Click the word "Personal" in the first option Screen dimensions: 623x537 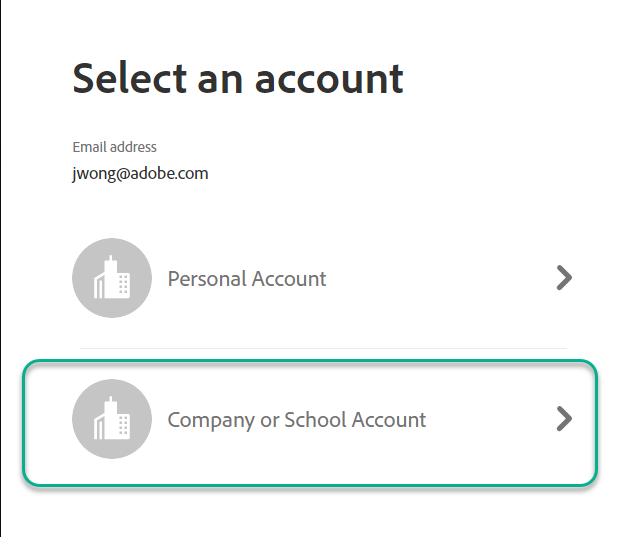205,279
